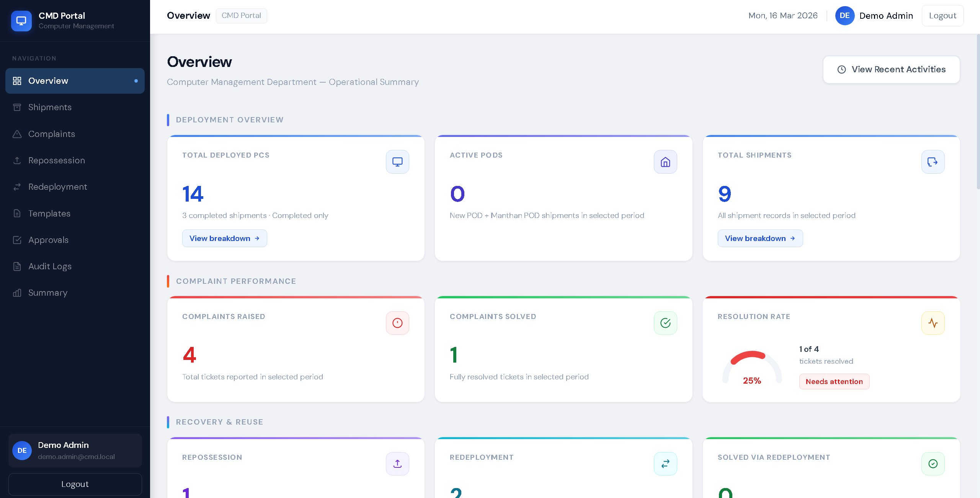The height and width of the screenshot is (498, 980).
Task: Click the Redeployment swap arrows card icon
Action: (x=665, y=464)
